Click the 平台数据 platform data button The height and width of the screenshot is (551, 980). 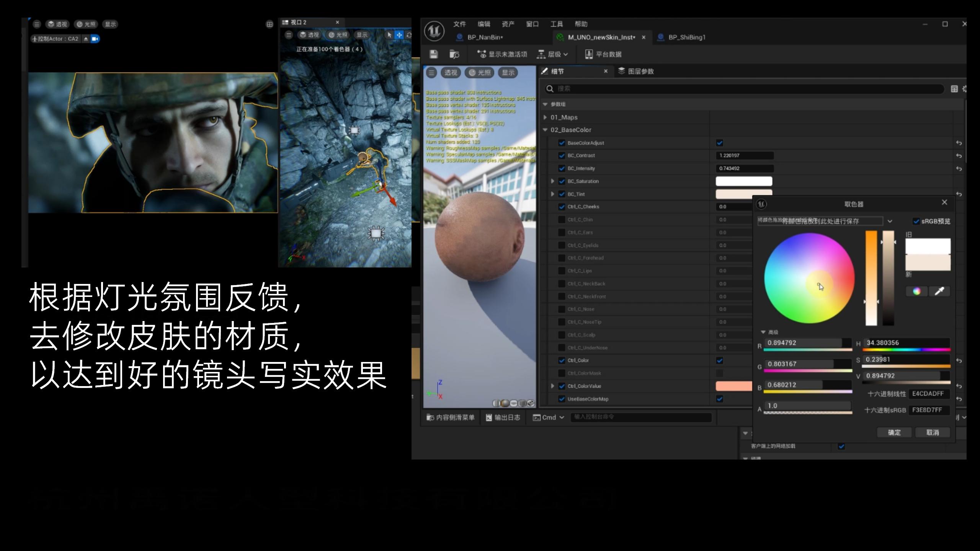[x=603, y=54]
